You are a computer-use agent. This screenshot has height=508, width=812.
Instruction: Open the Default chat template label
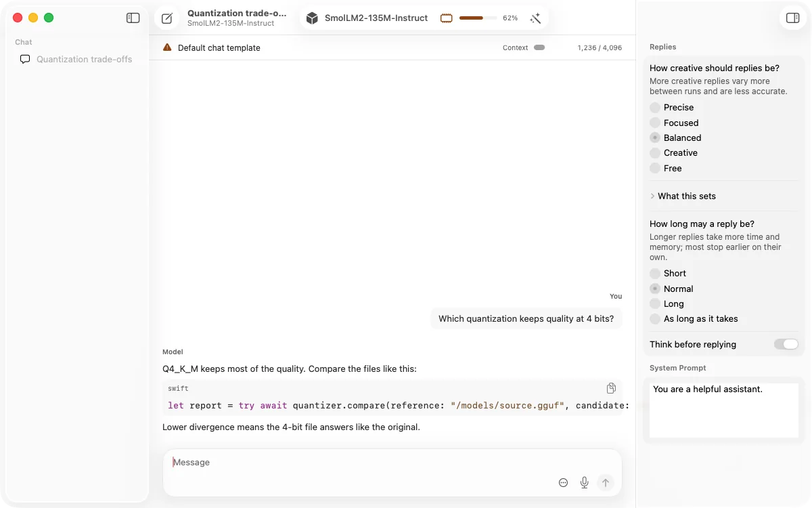[219, 48]
